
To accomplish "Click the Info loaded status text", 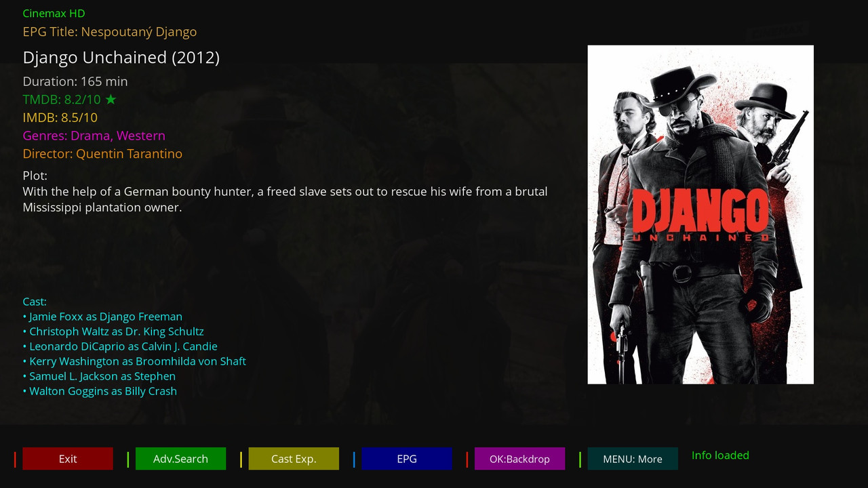I will 720,455.
